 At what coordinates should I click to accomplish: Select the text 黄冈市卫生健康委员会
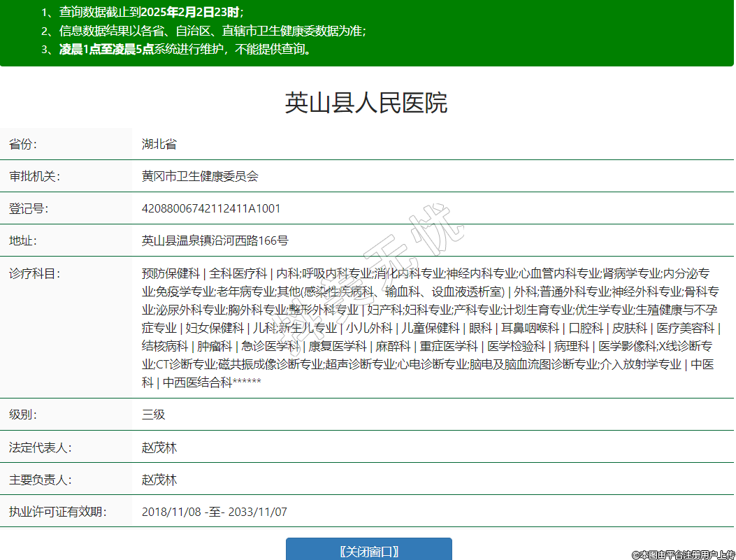200,176
